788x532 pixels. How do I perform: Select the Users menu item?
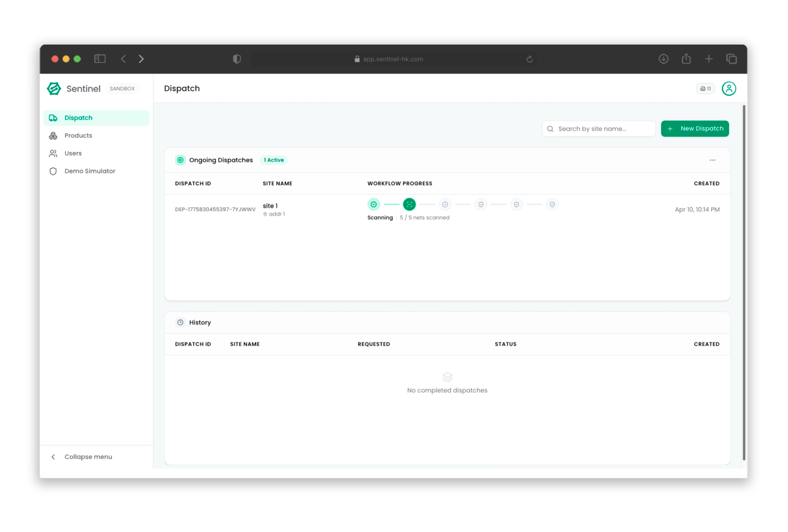click(x=73, y=153)
